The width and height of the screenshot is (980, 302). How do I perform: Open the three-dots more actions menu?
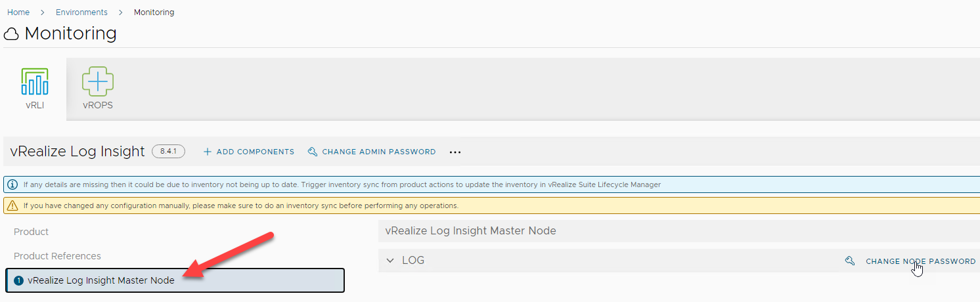pos(455,152)
